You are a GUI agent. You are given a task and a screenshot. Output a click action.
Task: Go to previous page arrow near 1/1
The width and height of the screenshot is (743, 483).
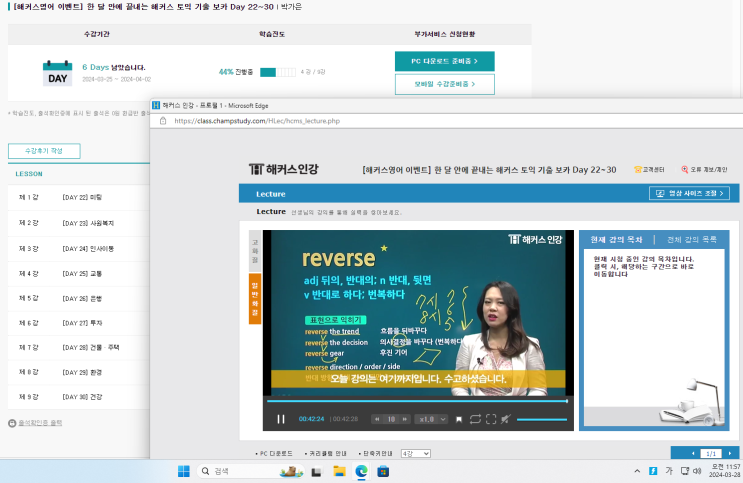pos(693,454)
